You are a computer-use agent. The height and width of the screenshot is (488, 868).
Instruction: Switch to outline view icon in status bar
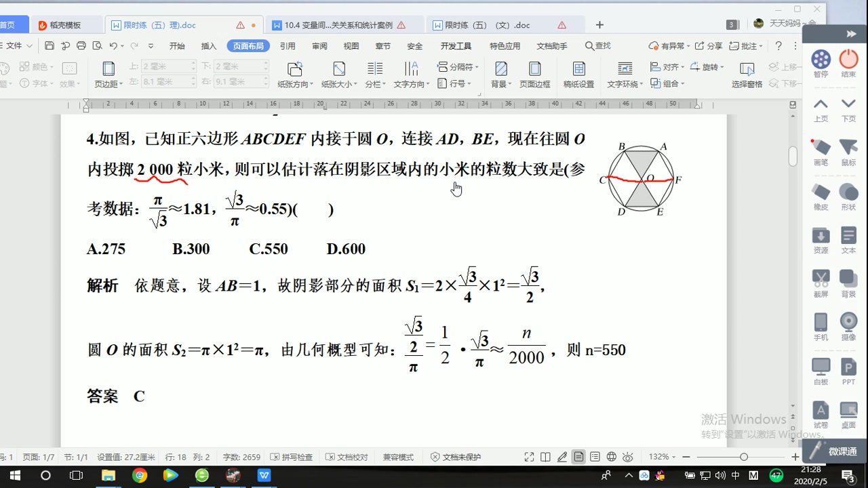(595, 457)
